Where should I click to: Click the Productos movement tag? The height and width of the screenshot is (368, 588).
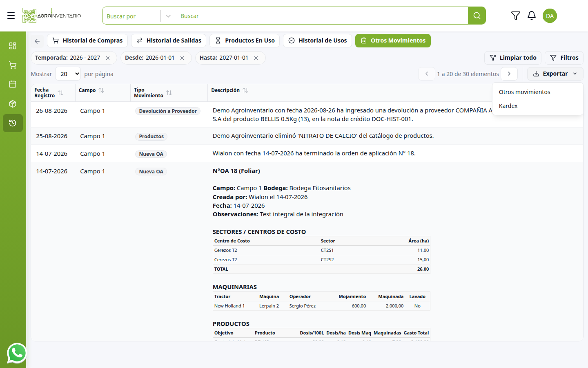coord(151,137)
